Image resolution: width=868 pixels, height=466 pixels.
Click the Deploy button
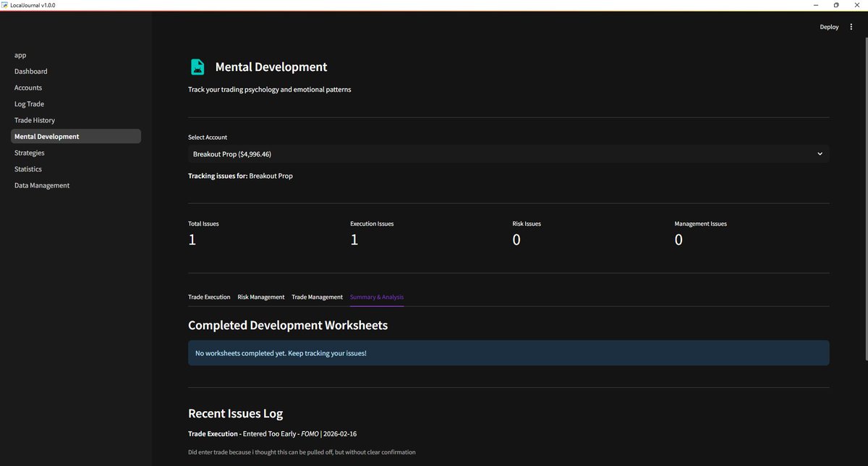pyautogui.click(x=829, y=27)
